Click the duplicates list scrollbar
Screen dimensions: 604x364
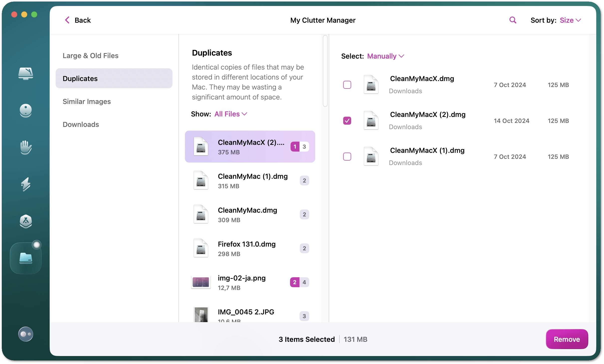pos(325,71)
